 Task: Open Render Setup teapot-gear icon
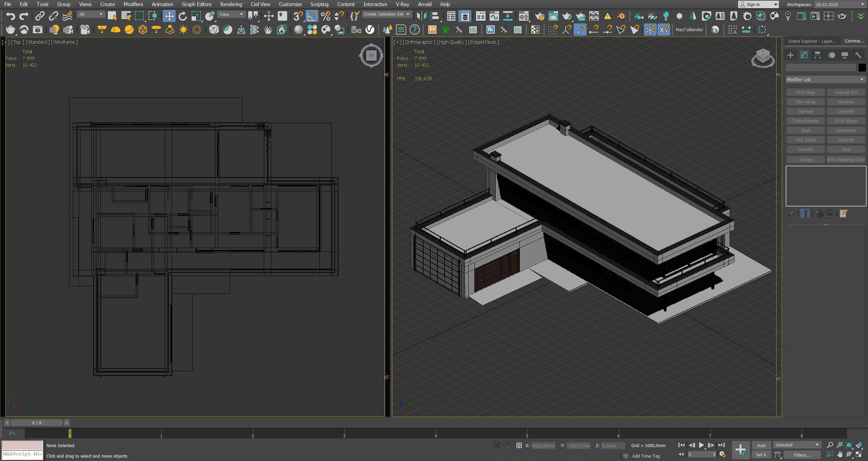tap(539, 16)
